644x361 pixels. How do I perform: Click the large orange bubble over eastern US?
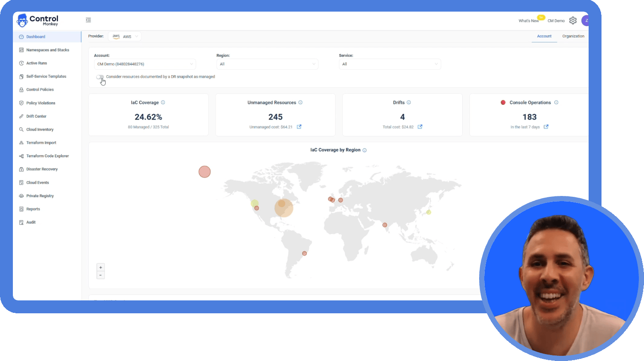284,209
